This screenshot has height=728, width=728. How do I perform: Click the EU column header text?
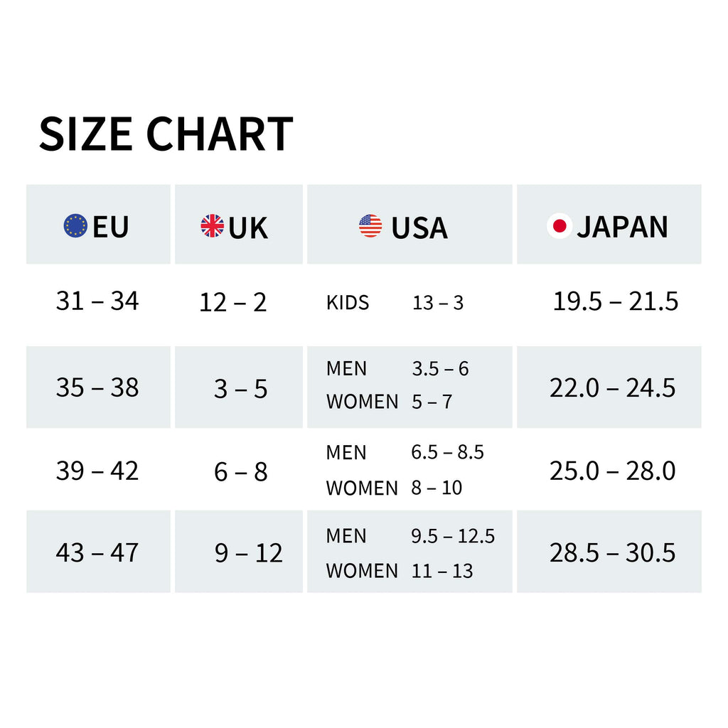tap(110, 227)
